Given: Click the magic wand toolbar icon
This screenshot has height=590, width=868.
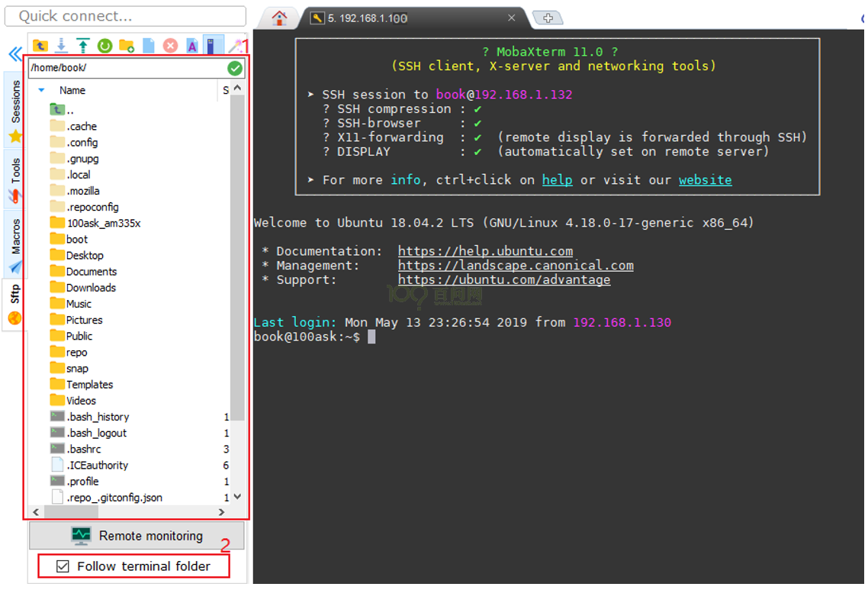Looking at the screenshot, I should click(x=236, y=46).
